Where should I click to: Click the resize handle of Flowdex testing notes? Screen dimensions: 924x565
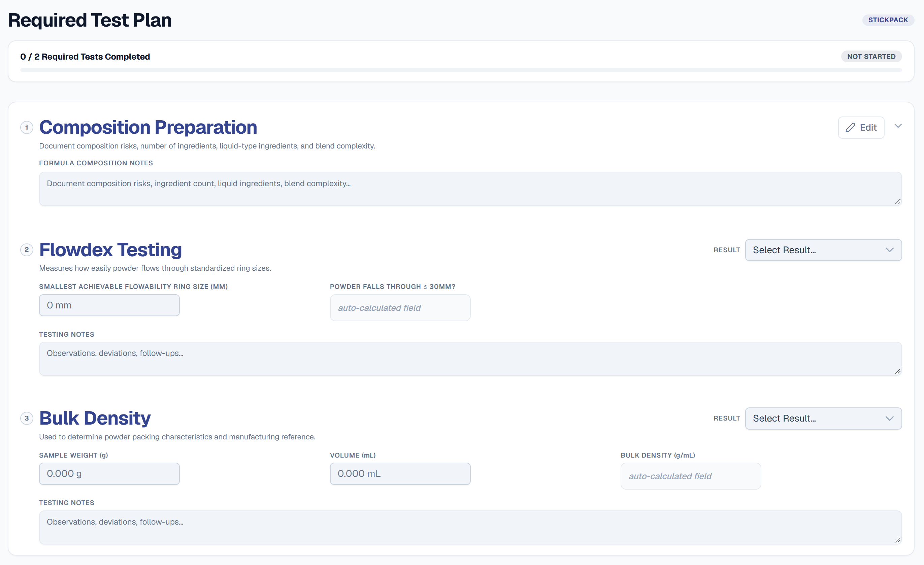(897, 371)
